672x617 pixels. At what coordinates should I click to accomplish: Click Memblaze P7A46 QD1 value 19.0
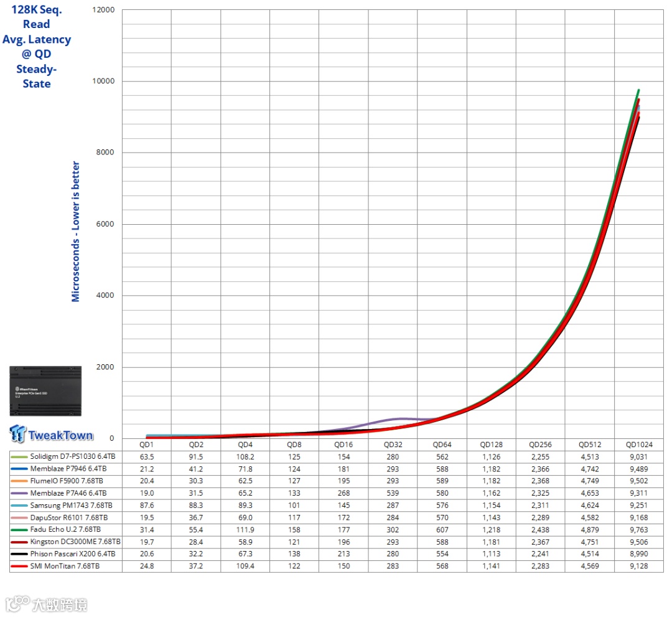coord(147,493)
